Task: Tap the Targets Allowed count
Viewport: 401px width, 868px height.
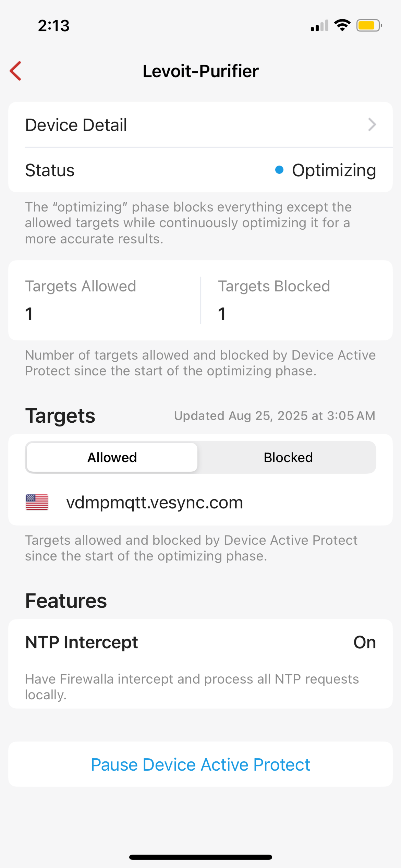Action: coord(29,314)
